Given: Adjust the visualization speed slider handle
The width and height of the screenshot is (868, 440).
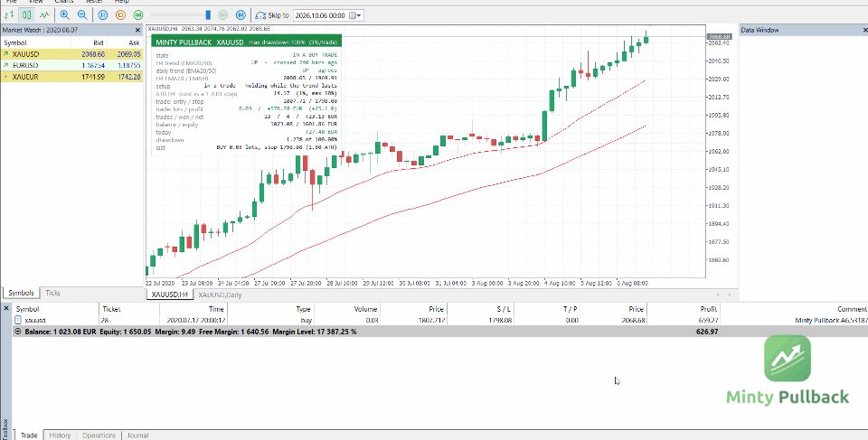Looking at the screenshot, I should pyautogui.click(x=208, y=15).
